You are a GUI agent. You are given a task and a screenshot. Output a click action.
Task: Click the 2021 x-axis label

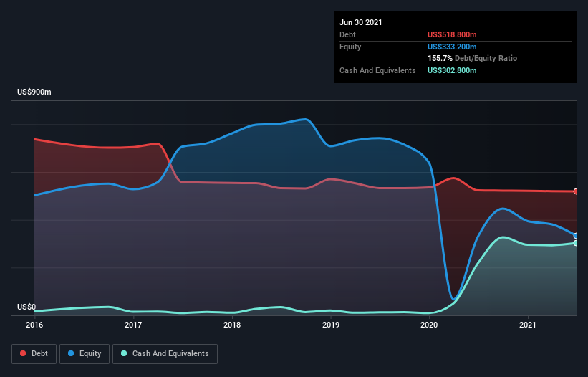click(x=528, y=325)
